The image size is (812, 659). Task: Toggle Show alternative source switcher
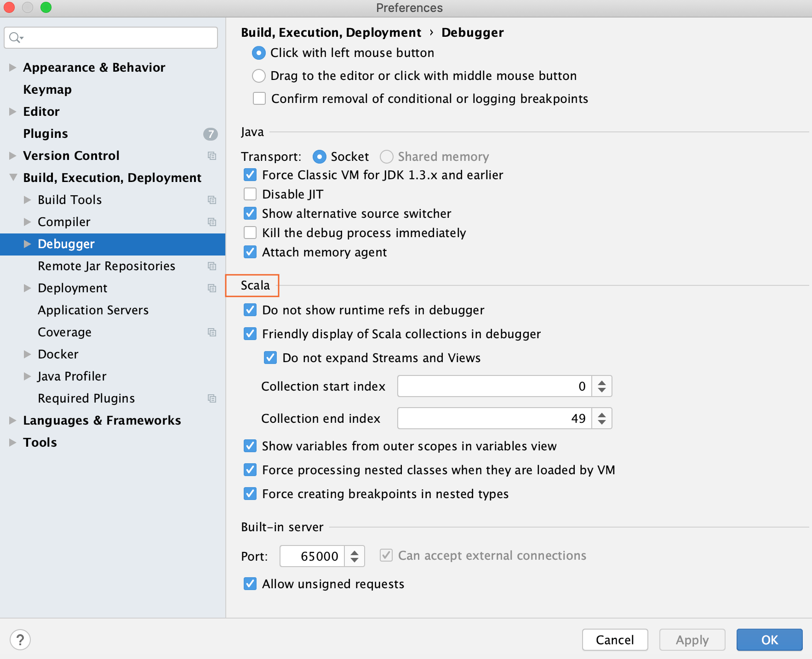tap(250, 214)
